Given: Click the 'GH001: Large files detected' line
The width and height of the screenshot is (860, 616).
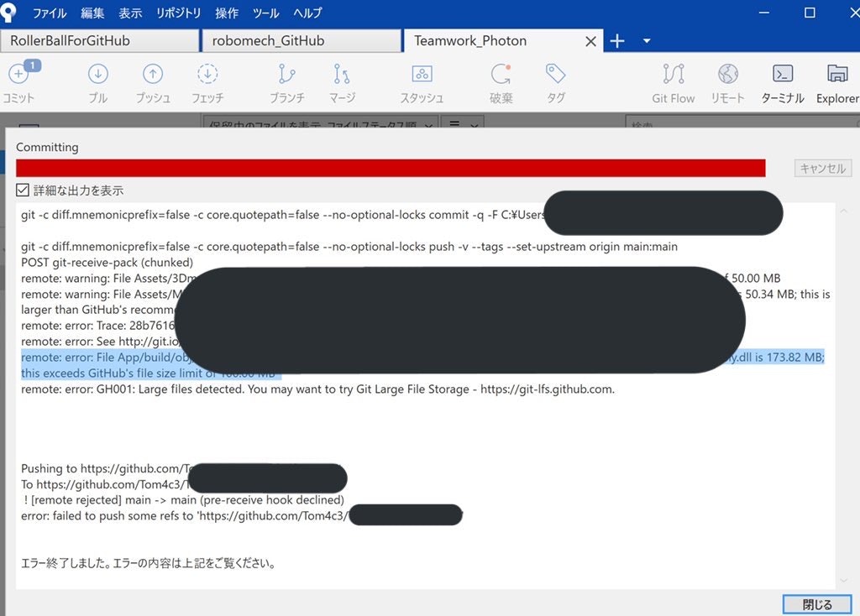Looking at the screenshot, I should [x=317, y=389].
